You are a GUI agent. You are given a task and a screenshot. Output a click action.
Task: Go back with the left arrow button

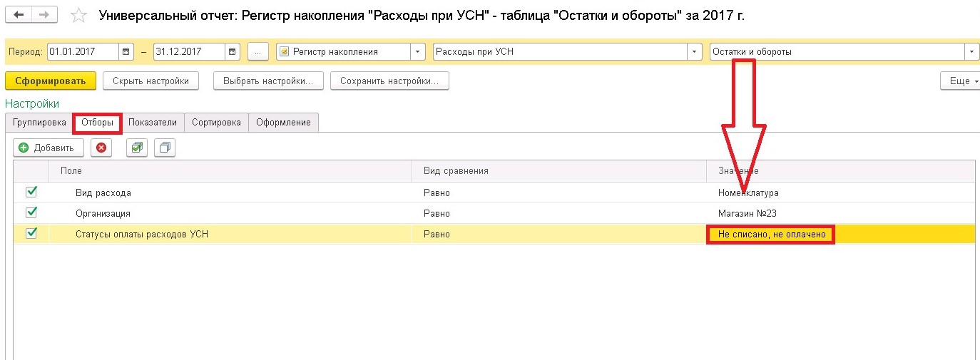click(x=19, y=14)
